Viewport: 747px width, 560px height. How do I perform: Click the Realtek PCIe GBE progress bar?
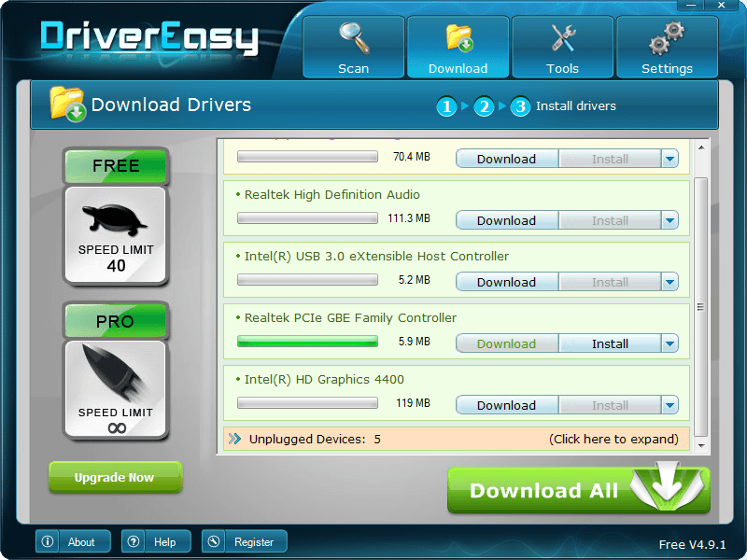(x=308, y=341)
